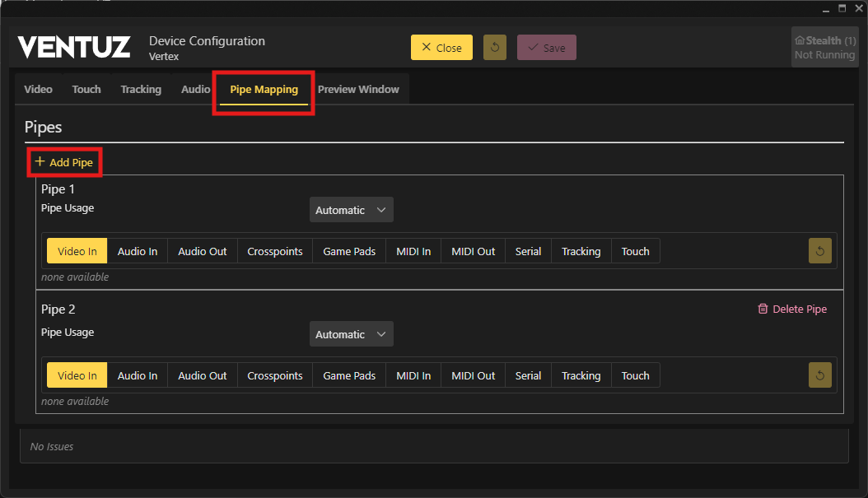Click Pipe 2 reset icon button

[x=819, y=375]
